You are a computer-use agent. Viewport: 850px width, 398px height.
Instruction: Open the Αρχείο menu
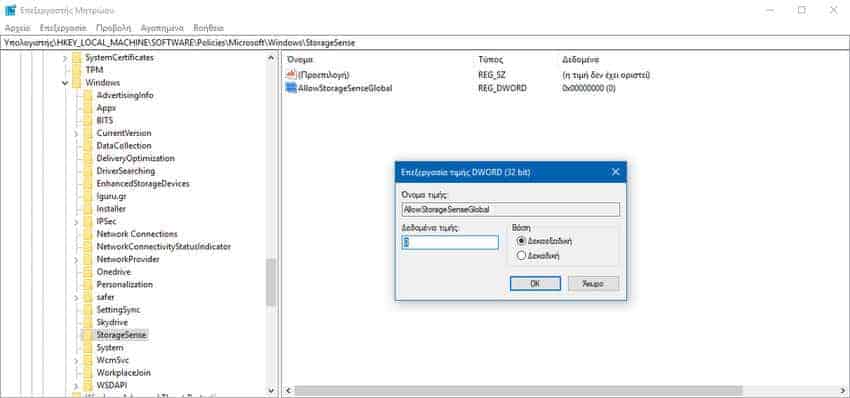(18, 28)
